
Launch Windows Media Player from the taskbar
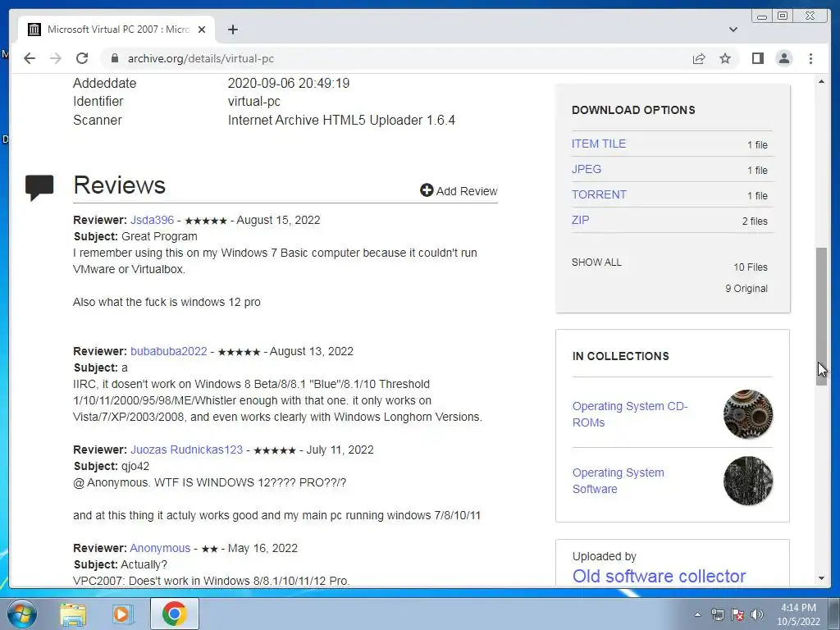123,614
